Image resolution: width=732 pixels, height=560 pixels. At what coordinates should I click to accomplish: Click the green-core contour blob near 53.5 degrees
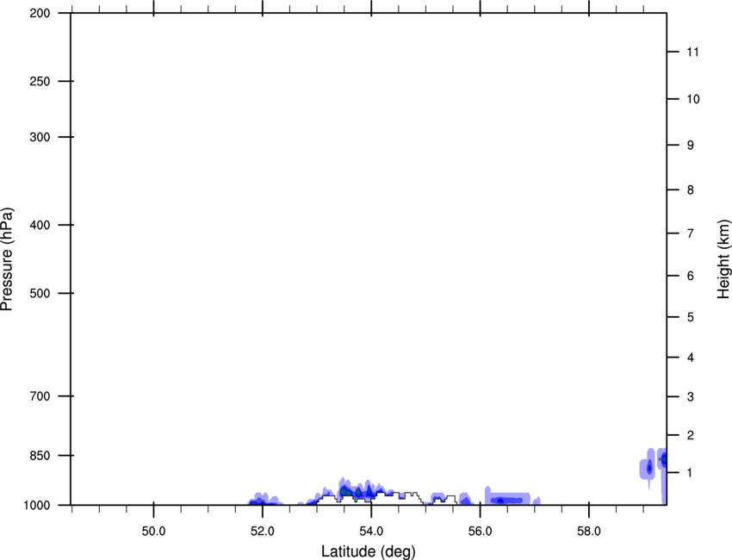[x=346, y=491]
